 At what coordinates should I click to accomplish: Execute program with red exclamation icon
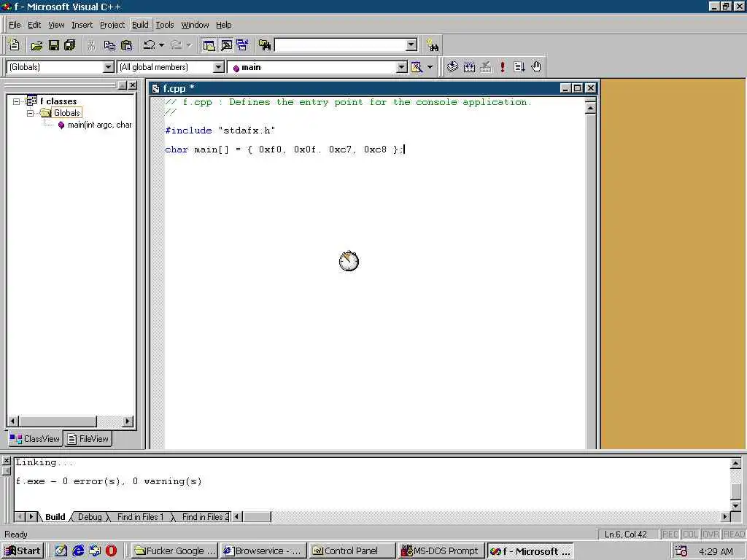[x=503, y=67]
